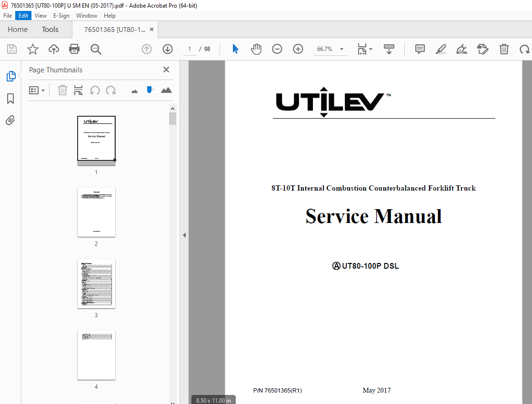Click the thumbnails panel Extract pages icon

coord(79,91)
